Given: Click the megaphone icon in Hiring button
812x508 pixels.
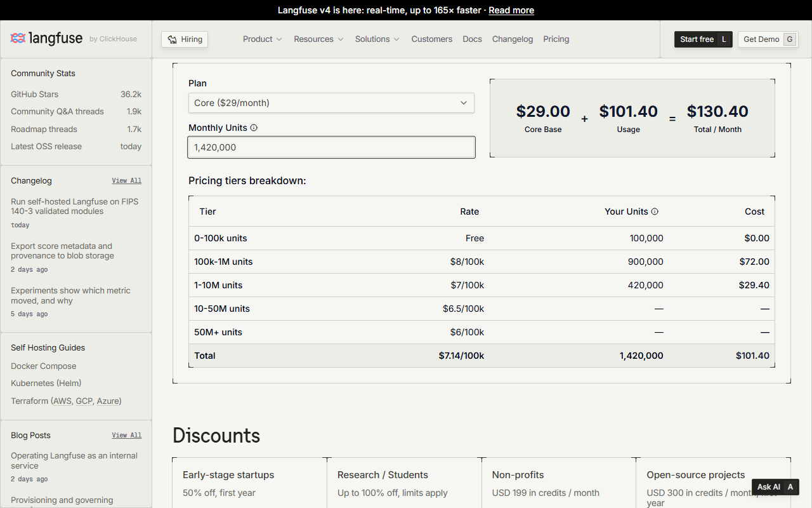Looking at the screenshot, I should [x=172, y=39].
